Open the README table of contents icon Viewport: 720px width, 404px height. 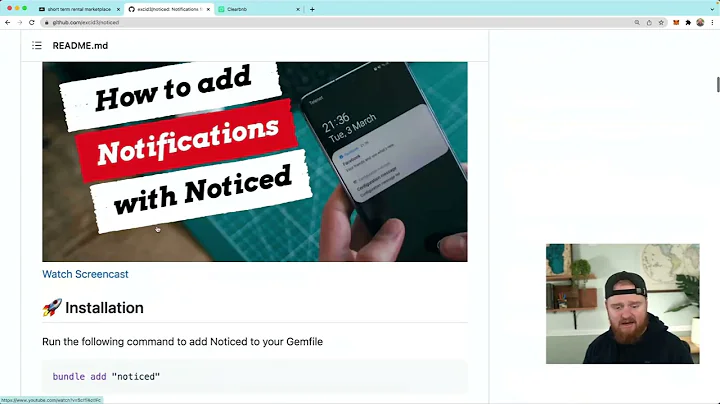pyautogui.click(x=37, y=45)
